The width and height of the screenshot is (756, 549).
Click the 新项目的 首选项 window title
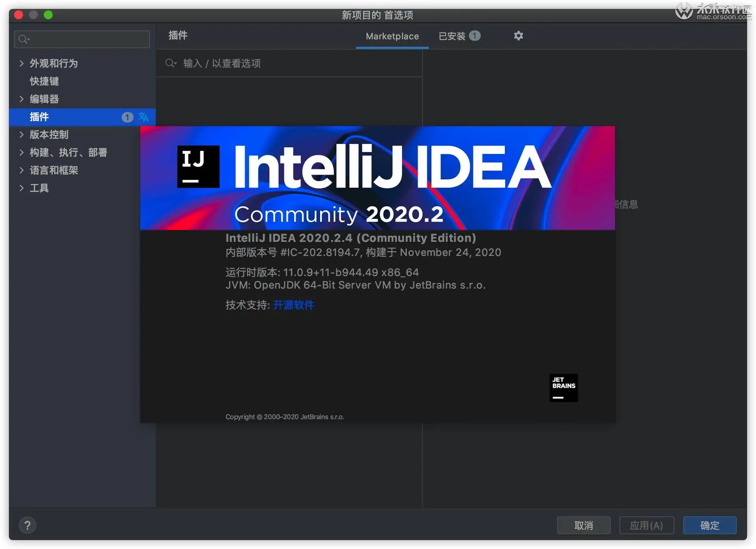click(x=377, y=15)
